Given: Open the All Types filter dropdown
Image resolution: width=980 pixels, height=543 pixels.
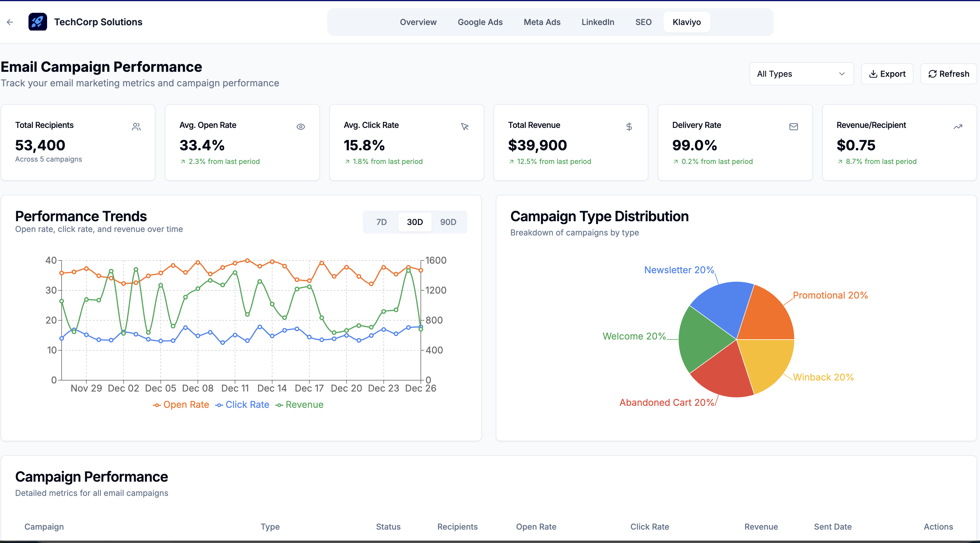Looking at the screenshot, I should 801,74.
